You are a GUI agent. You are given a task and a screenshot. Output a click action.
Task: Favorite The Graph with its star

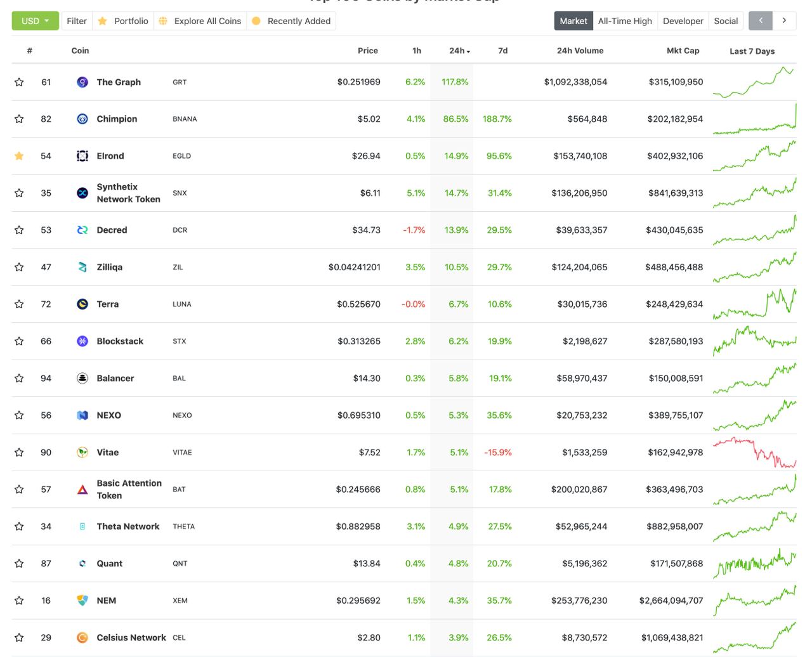[x=19, y=82]
